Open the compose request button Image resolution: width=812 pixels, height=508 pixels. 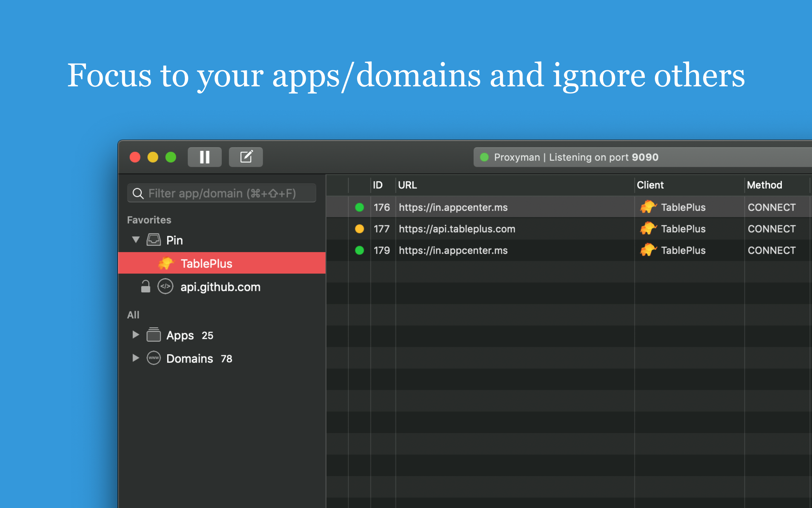tap(246, 157)
